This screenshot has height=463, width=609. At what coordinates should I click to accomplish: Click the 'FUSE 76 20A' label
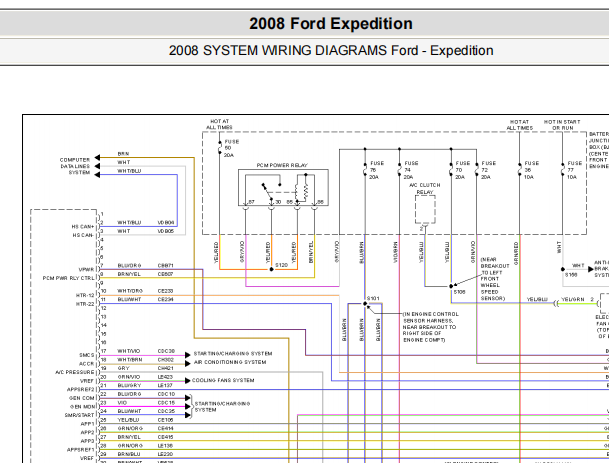(376, 170)
